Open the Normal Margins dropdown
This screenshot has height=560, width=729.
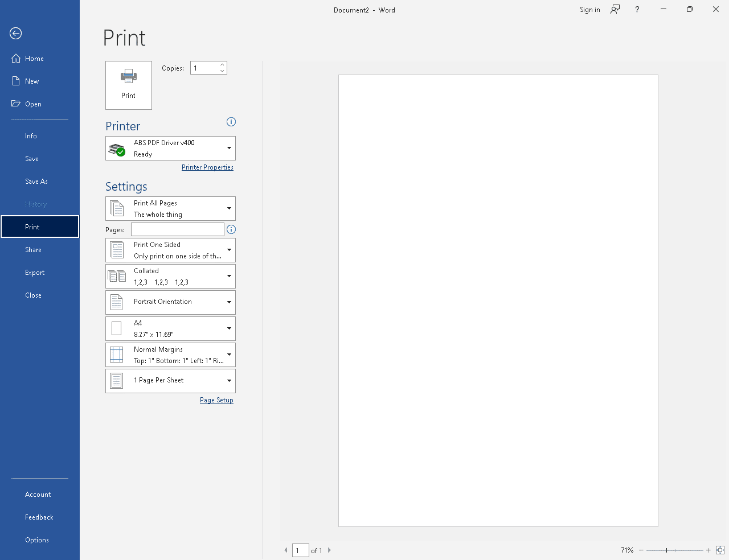pos(170,355)
